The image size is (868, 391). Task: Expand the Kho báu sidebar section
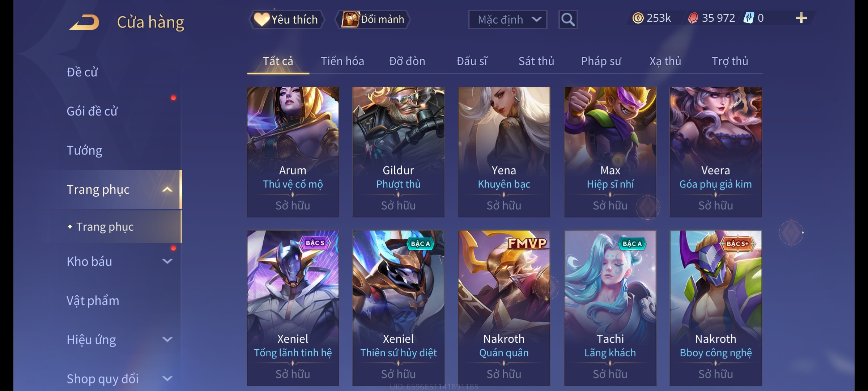point(167,261)
